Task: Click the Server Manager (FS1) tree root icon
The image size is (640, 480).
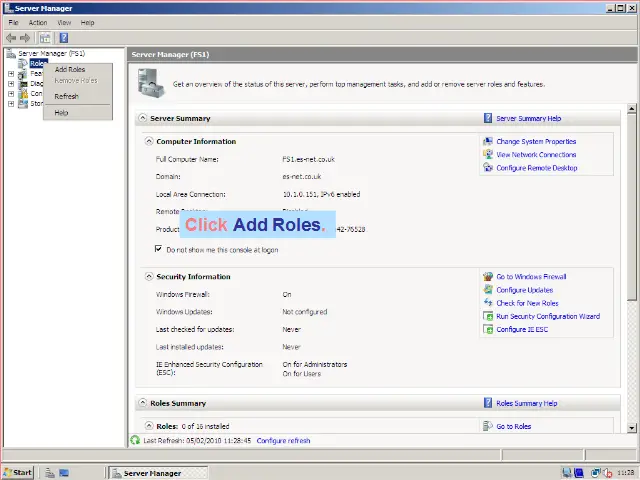Action: [x=11, y=53]
